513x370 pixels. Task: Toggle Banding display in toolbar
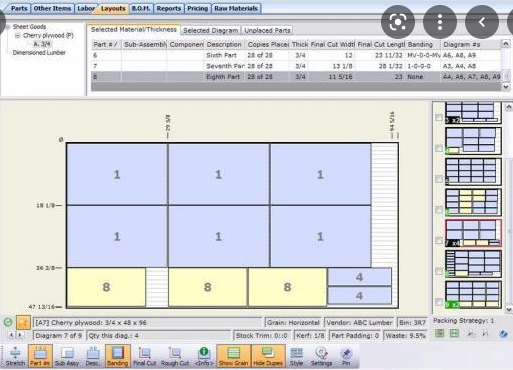click(x=117, y=356)
